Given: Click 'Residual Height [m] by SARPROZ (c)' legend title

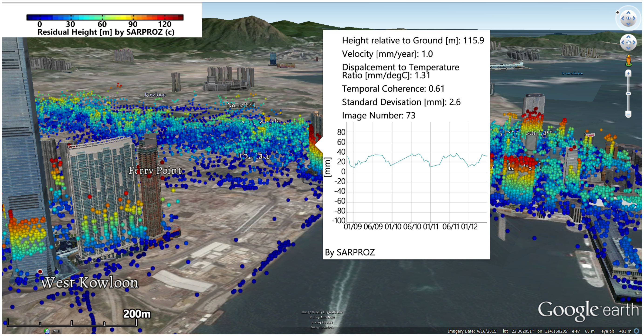Looking at the screenshot, I should (x=106, y=32).
